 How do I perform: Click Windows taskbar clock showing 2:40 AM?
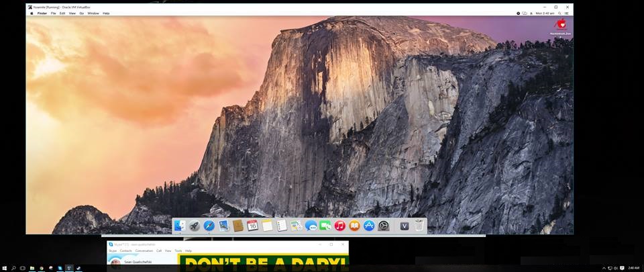[x=634, y=268]
